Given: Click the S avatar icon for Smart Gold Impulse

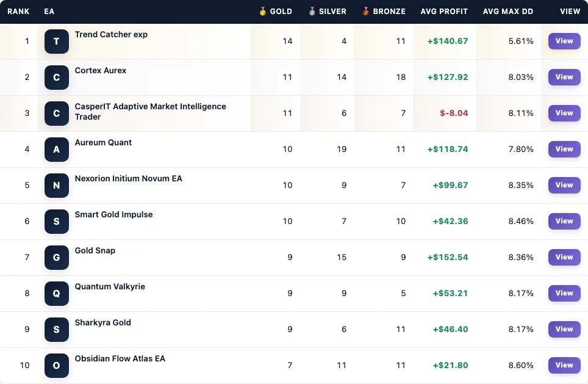Looking at the screenshot, I should click(x=57, y=222).
